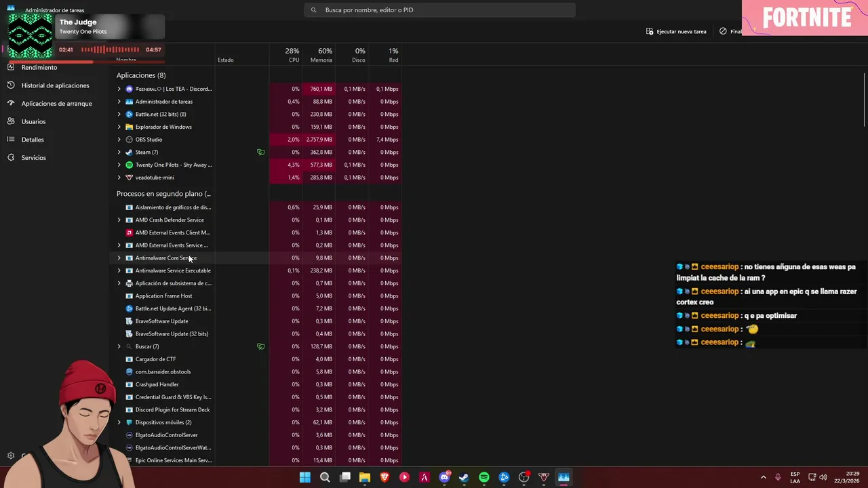The height and width of the screenshot is (488, 868).
Task: Select the Steam process icon
Action: pos(130,152)
